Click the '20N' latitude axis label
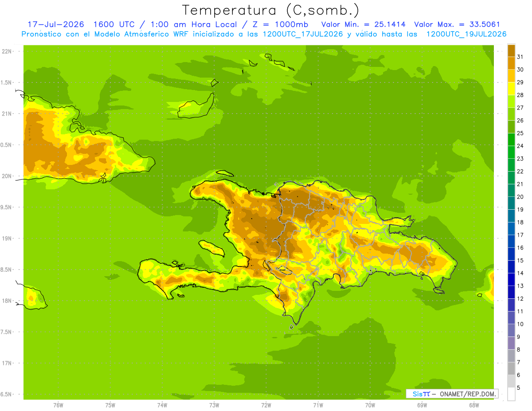This screenshot has width=532, height=411. pos(7,176)
